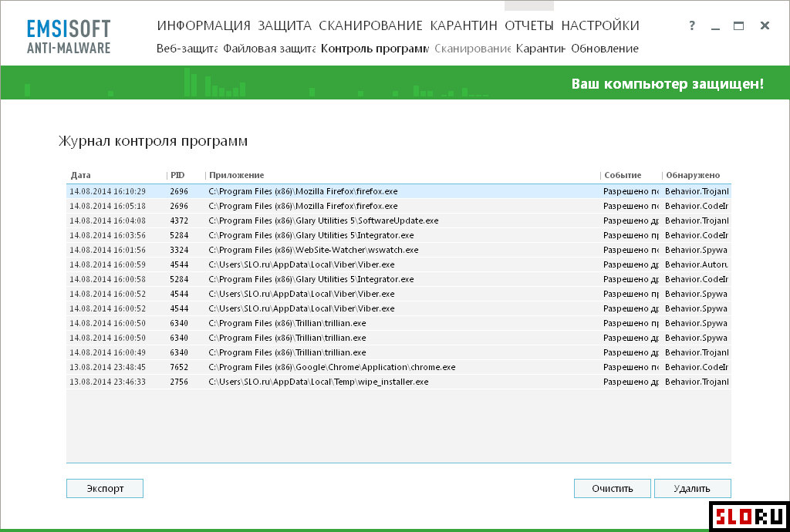Click the Удалить button
This screenshot has height=532, width=790.
pos(692,488)
